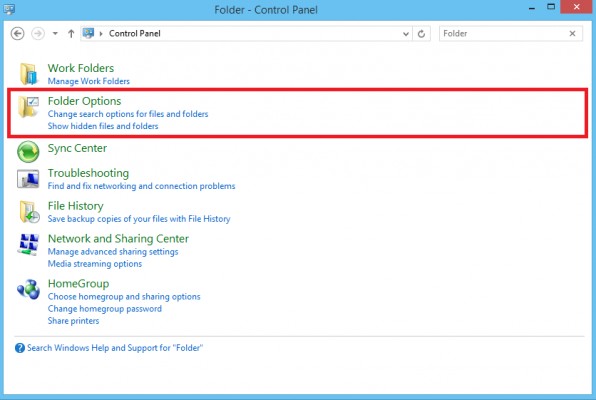Click the Work Folders icon
The height and width of the screenshot is (400, 596).
point(29,74)
